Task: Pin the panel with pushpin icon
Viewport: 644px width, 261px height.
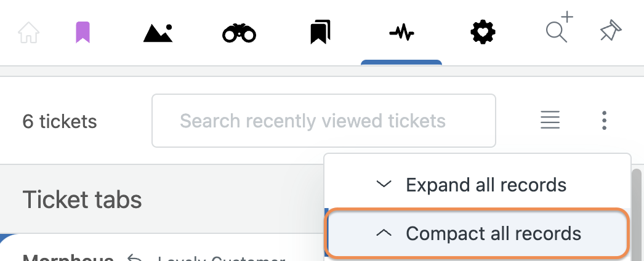Action: coord(611,30)
